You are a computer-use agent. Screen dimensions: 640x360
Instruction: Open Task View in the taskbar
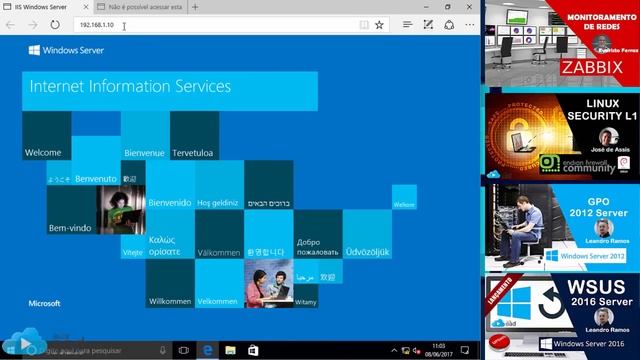point(184,350)
